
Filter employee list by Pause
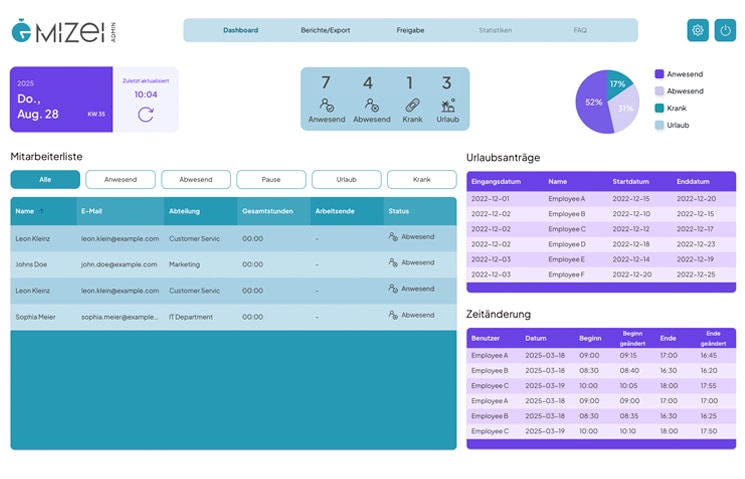271,179
